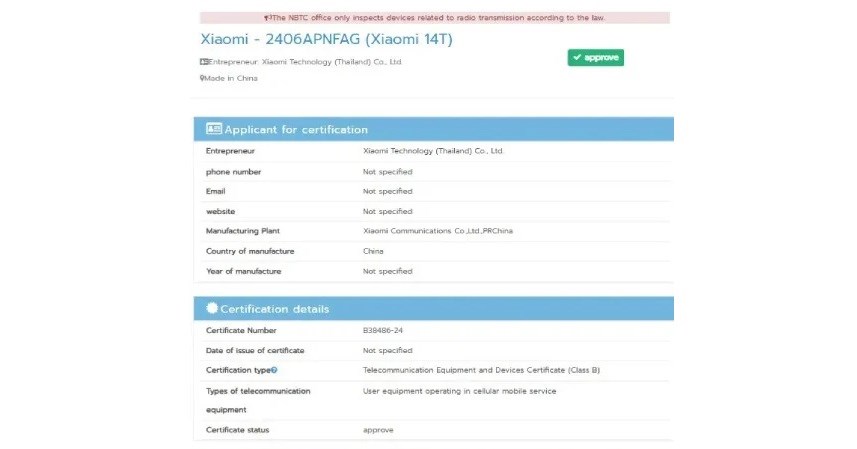
Task: Select the approve value in Certificate status row
Action: (378, 430)
